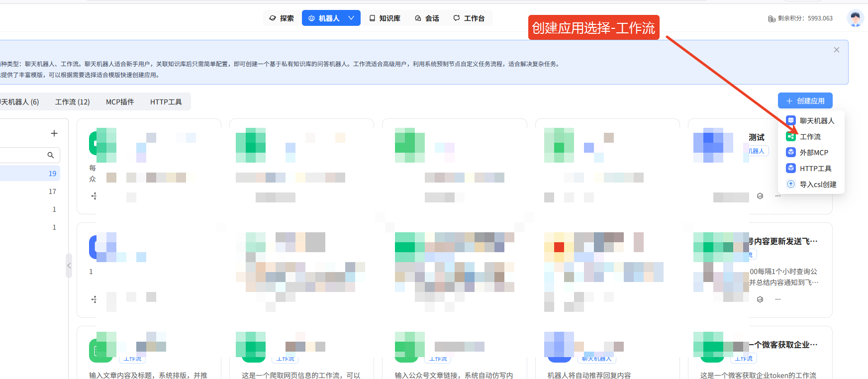Choose HTTP工具 from create menu
The image size is (868, 379).
(x=811, y=169)
